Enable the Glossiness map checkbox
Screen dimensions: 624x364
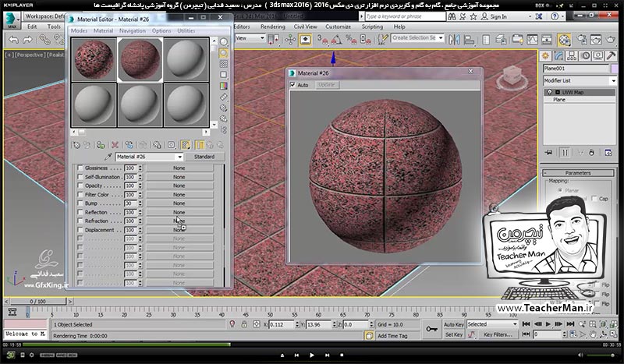(x=80, y=168)
